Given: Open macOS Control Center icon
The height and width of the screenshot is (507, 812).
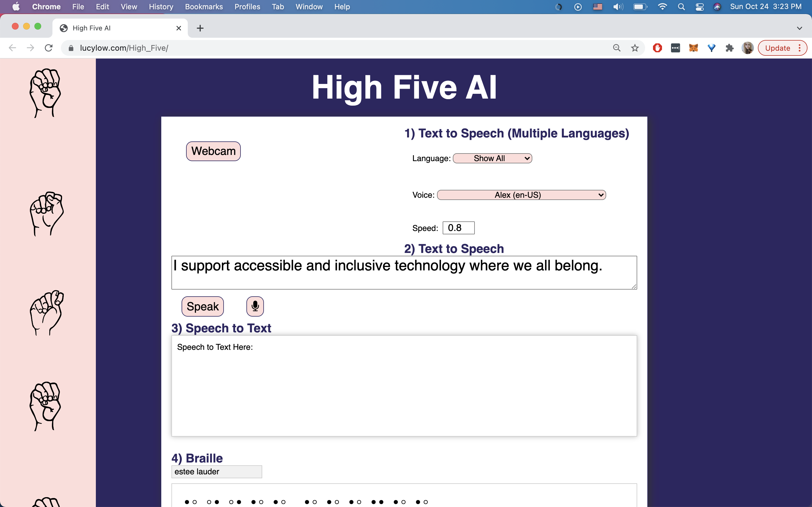Looking at the screenshot, I should [x=700, y=7].
